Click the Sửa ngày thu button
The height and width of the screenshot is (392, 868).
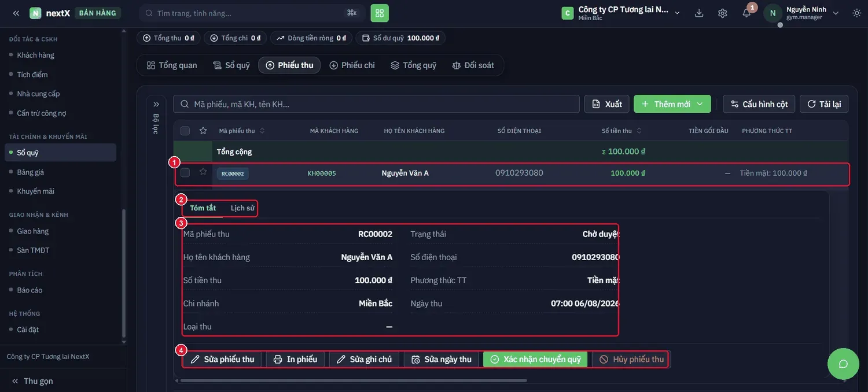pos(442,359)
